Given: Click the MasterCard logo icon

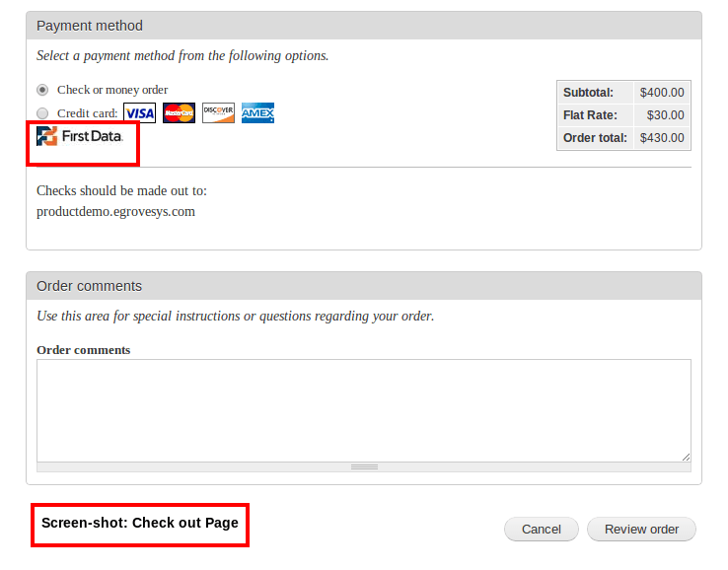Looking at the screenshot, I should [x=179, y=113].
